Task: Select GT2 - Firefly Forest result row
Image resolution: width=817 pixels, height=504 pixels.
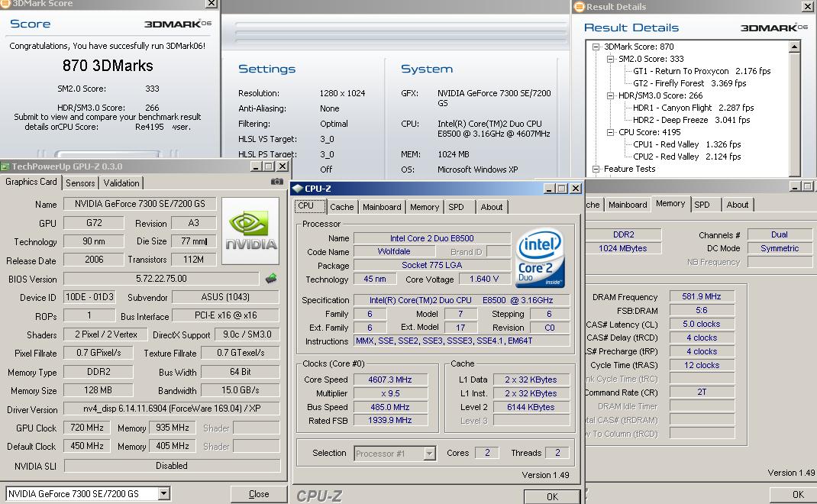Action: coord(689,83)
